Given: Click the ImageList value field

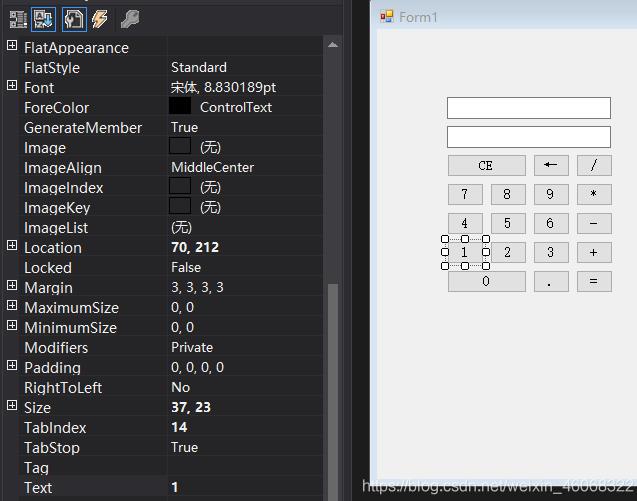Looking at the screenshot, I should pos(245,228).
